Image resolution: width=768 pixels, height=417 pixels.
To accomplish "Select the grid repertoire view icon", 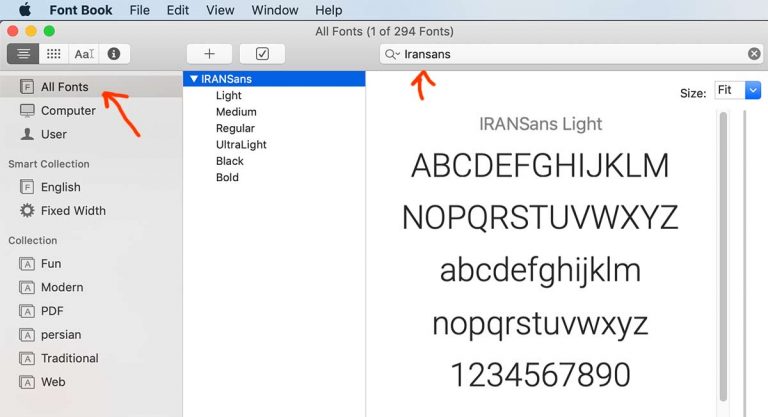I will click(x=54, y=54).
